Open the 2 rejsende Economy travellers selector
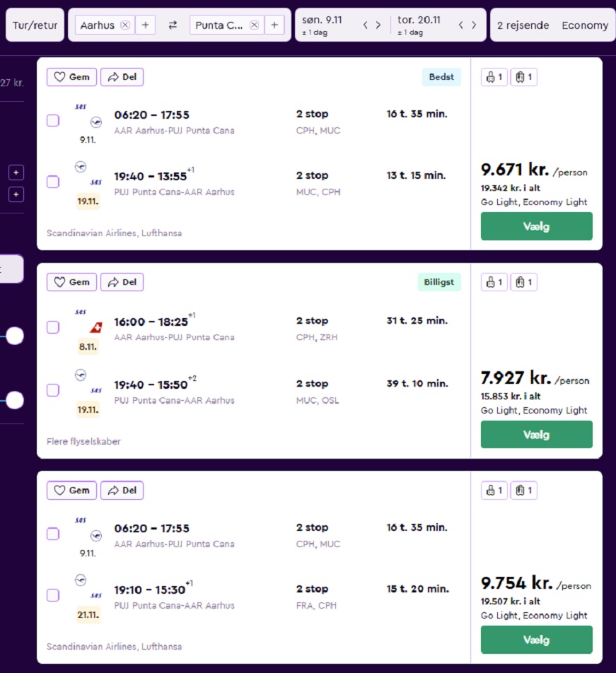This screenshot has width=616, height=673. click(x=552, y=25)
